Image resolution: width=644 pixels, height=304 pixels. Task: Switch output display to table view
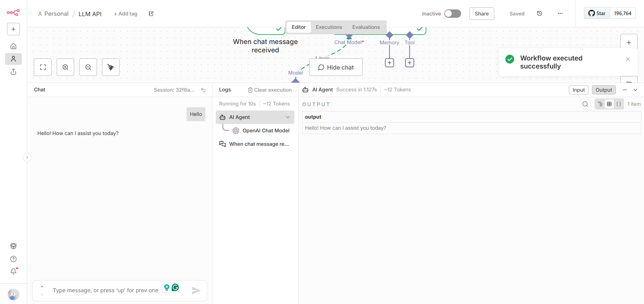[x=609, y=104]
